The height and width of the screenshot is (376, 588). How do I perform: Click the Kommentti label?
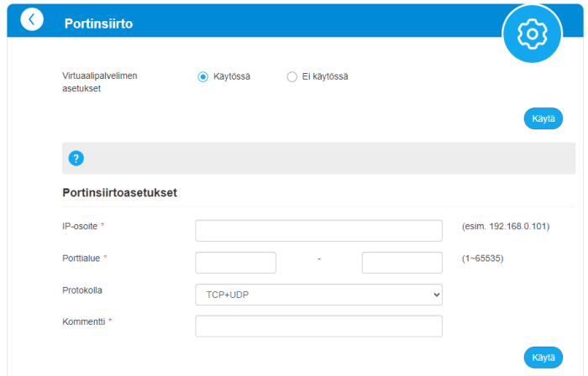(84, 321)
